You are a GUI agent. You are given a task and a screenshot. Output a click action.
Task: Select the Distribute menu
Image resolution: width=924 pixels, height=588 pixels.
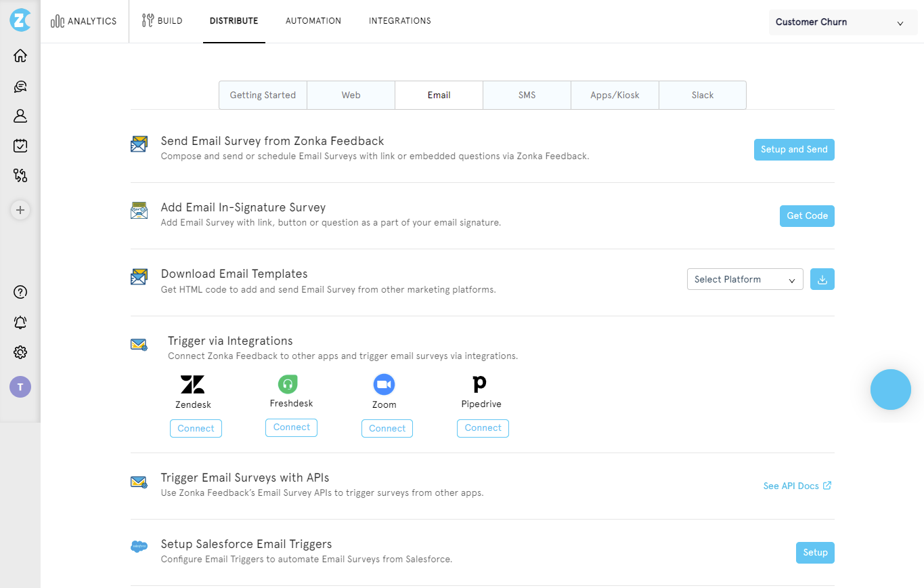coord(234,21)
